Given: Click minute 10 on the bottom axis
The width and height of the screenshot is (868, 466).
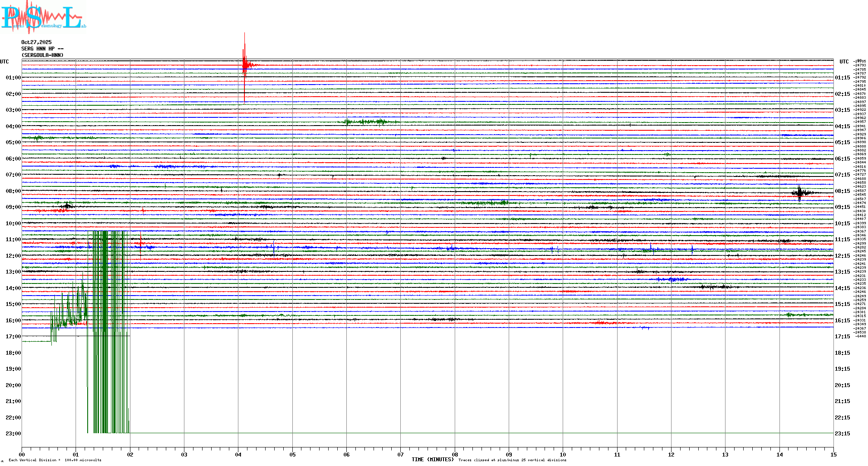Looking at the screenshot, I should pos(563,454).
